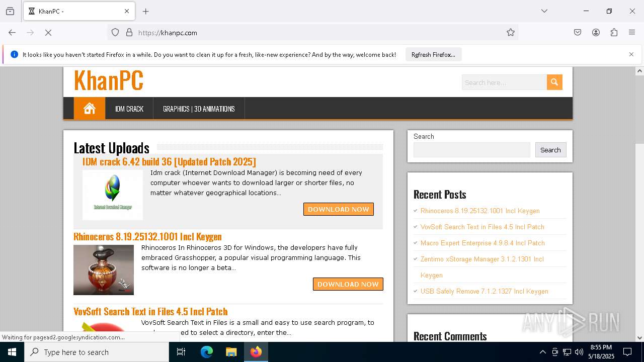
Task: Open the Windows Start menu
Action: pyautogui.click(x=12, y=352)
